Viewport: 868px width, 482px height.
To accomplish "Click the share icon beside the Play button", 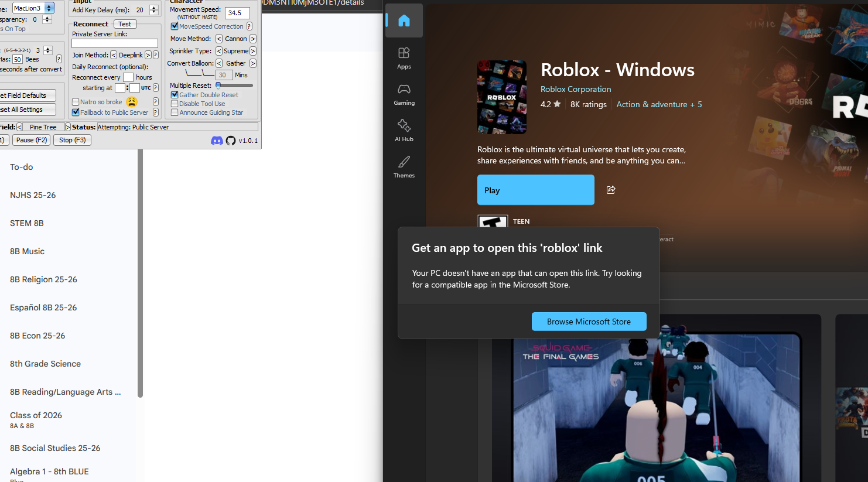I will tap(611, 190).
